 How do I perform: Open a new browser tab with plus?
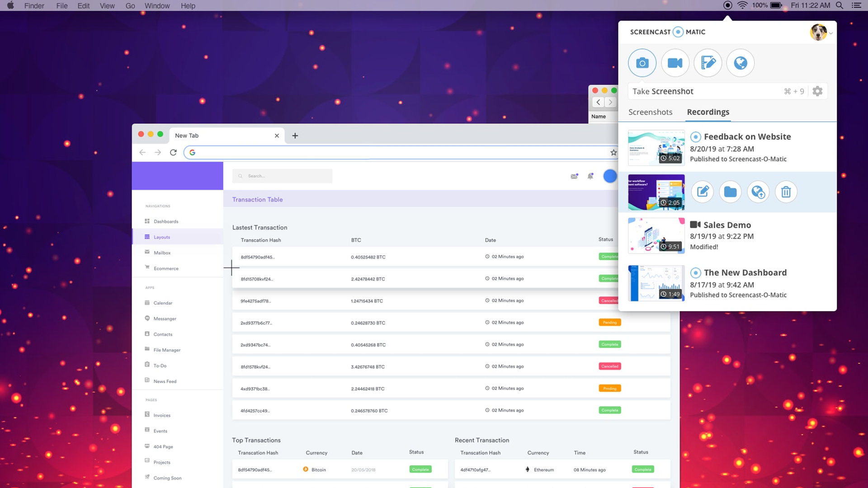coord(295,136)
